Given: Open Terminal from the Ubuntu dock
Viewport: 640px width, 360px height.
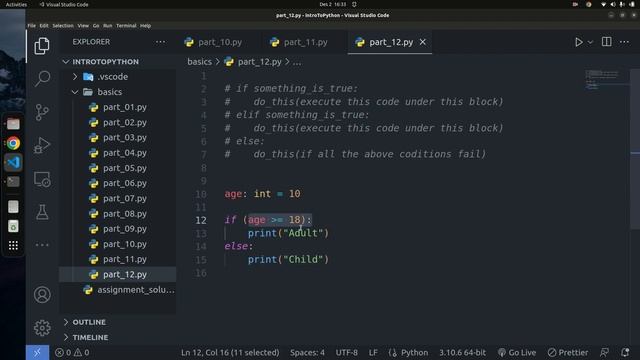Looking at the screenshot, I should click(x=13, y=182).
